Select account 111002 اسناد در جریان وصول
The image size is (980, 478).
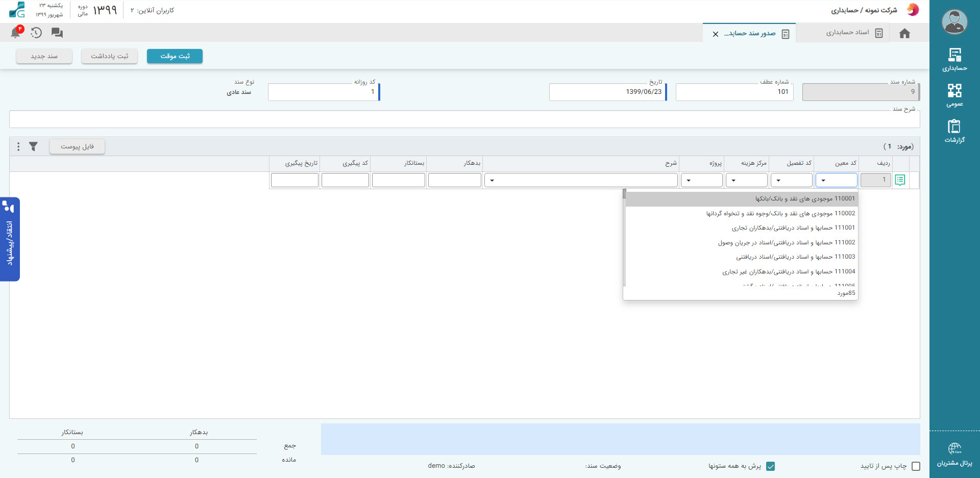point(742,242)
